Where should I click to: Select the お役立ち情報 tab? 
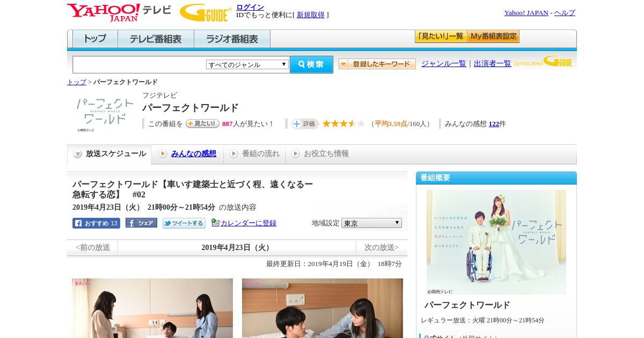pos(320,154)
